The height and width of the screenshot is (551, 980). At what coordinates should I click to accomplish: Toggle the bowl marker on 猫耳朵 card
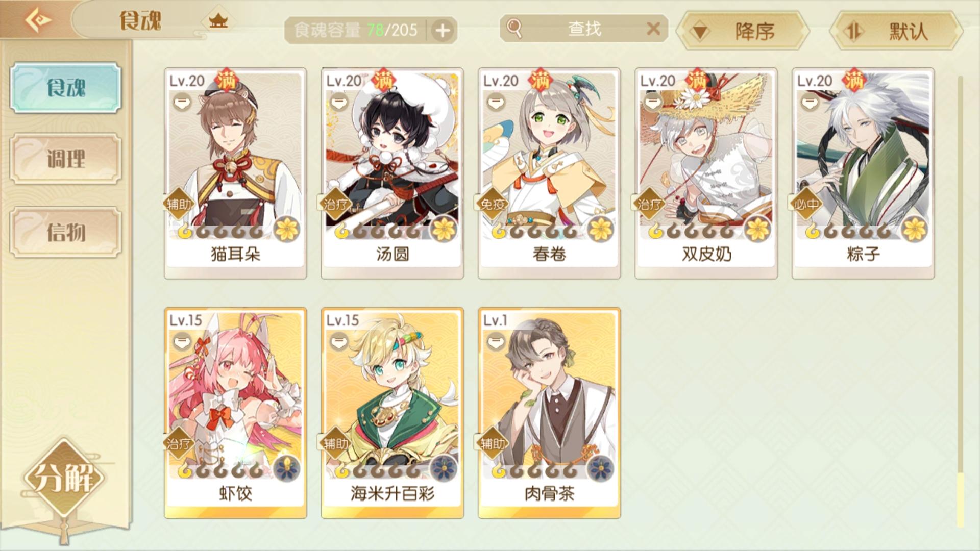(x=182, y=103)
